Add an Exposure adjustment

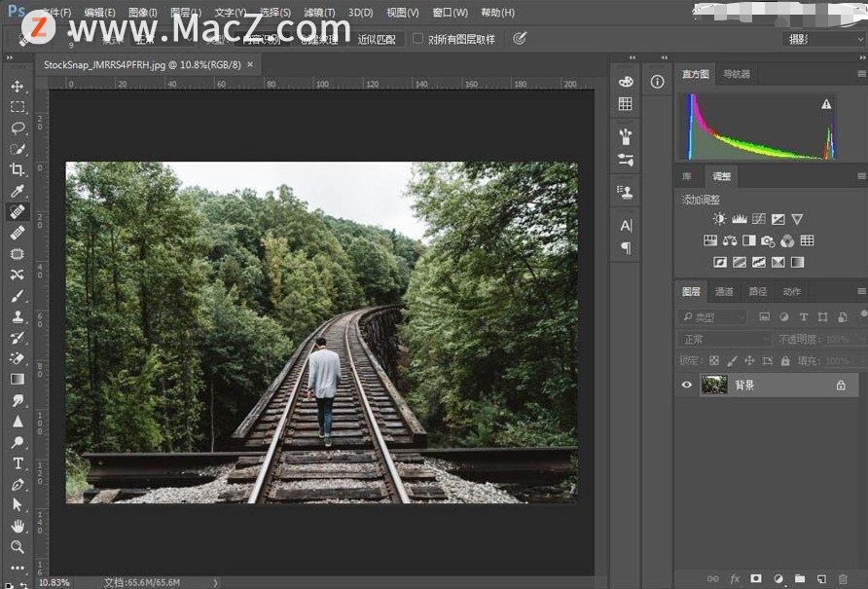tap(778, 219)
